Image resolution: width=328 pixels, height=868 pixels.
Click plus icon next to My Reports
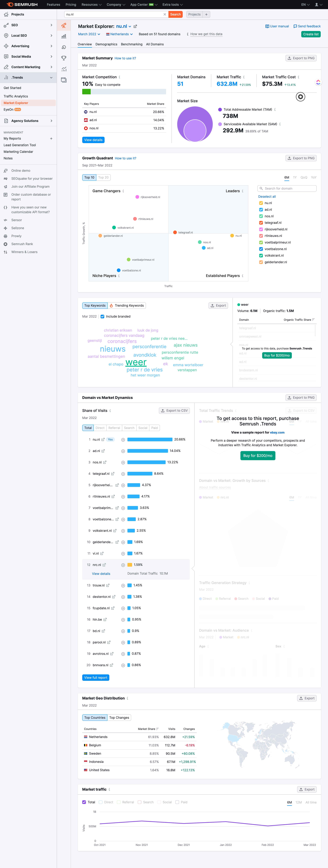pyautogui.click(x=51, y=138)
